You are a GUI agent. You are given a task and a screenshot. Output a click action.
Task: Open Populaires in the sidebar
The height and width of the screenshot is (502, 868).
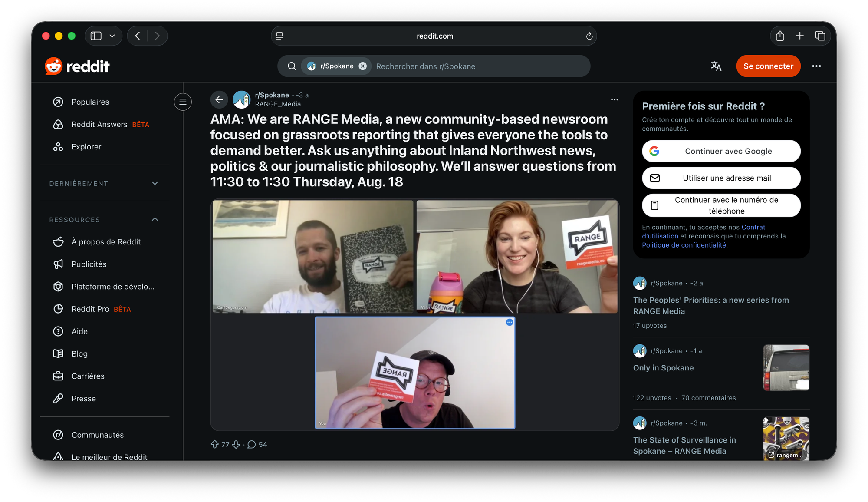tap(105, 102)
